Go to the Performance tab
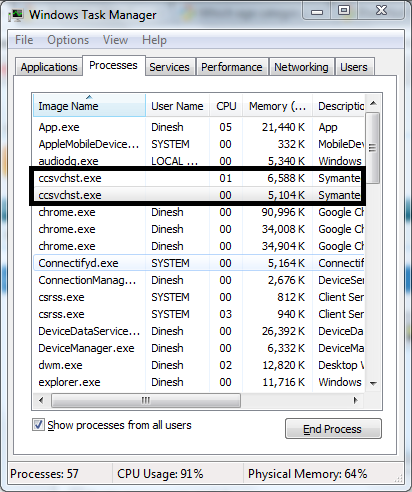The image size is (412, 492). click(x=232, y=67)
